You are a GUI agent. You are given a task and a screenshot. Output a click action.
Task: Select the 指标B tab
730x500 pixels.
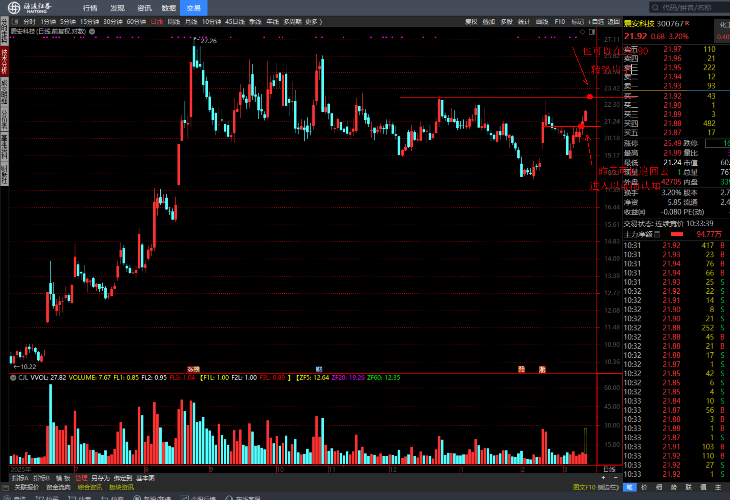click(42, 478)
